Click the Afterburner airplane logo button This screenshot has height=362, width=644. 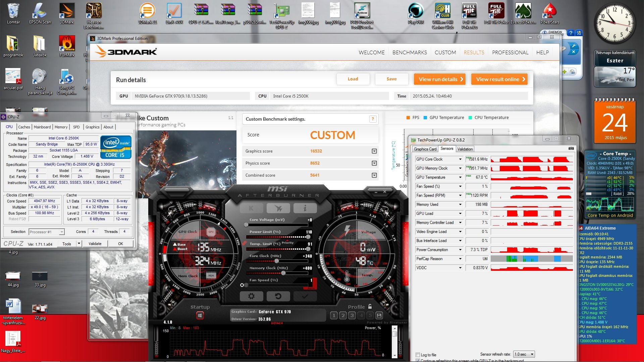tap(278, 208)
